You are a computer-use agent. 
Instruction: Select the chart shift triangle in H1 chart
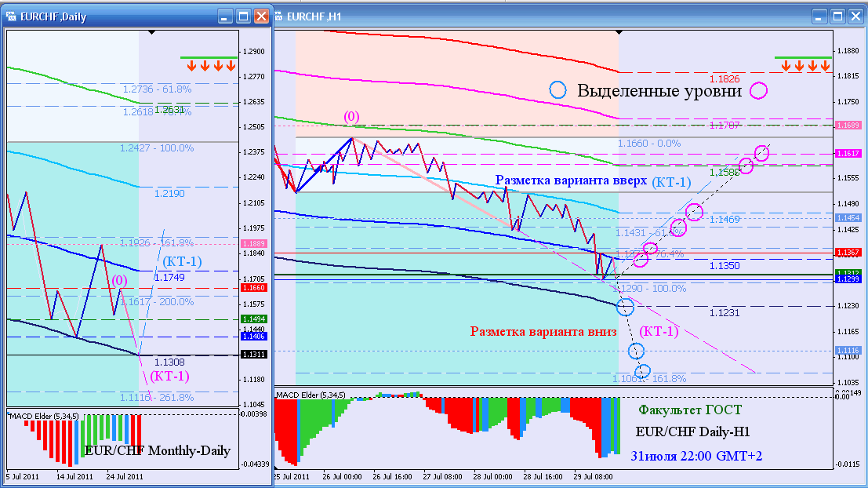(x=619, y=33)
